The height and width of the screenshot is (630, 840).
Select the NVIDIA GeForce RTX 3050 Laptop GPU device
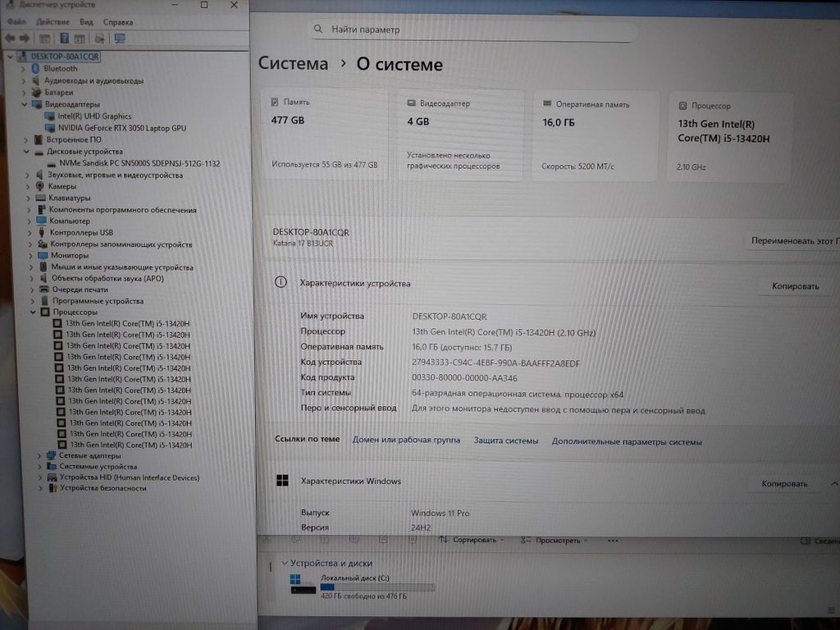point(121,128)
